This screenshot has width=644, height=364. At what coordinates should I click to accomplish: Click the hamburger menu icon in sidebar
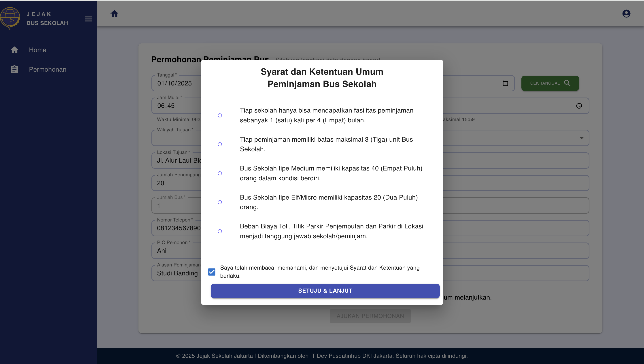[88, 19]
